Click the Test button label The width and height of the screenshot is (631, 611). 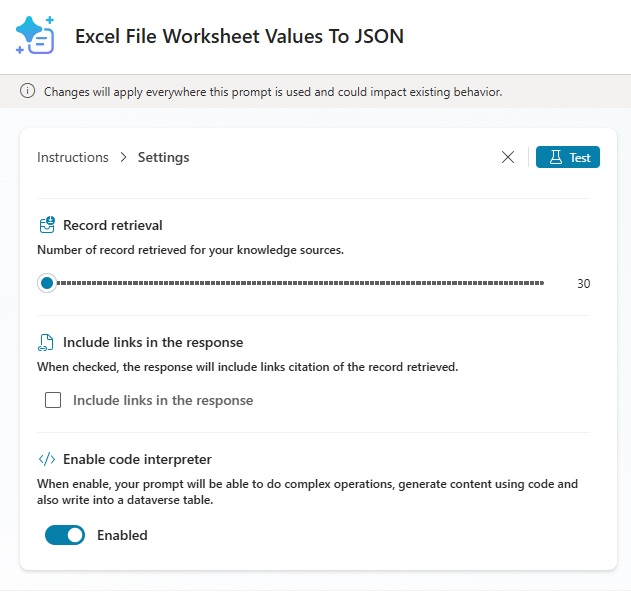[579, 158]
